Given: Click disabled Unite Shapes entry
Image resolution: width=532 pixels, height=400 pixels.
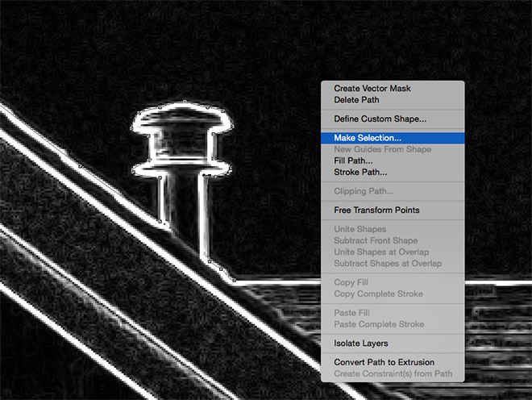Looking at the screenshot, I should [393, 229].
